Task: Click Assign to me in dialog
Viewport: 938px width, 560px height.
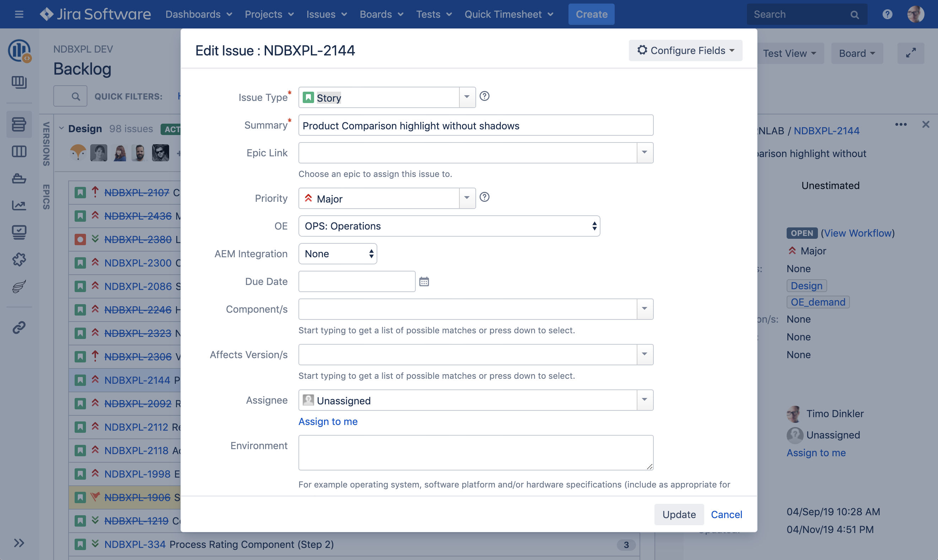Action: pos(328,421)
